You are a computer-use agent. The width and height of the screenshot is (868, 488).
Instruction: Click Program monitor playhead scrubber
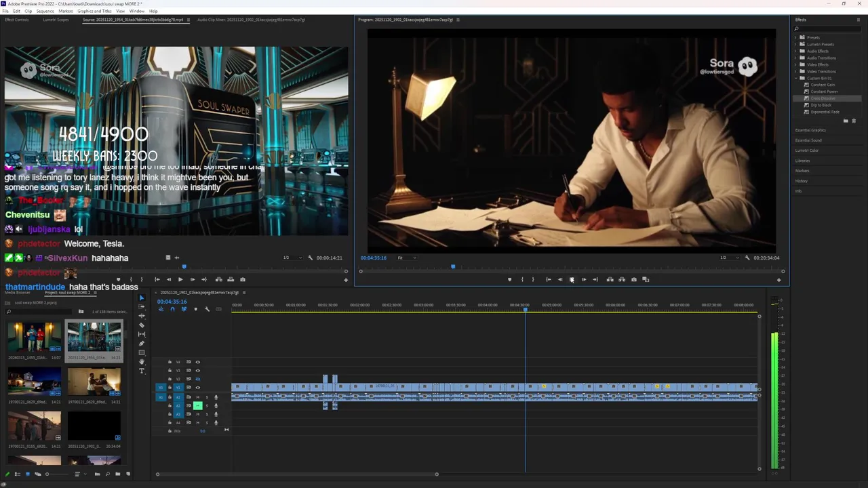tap(453, 267)
